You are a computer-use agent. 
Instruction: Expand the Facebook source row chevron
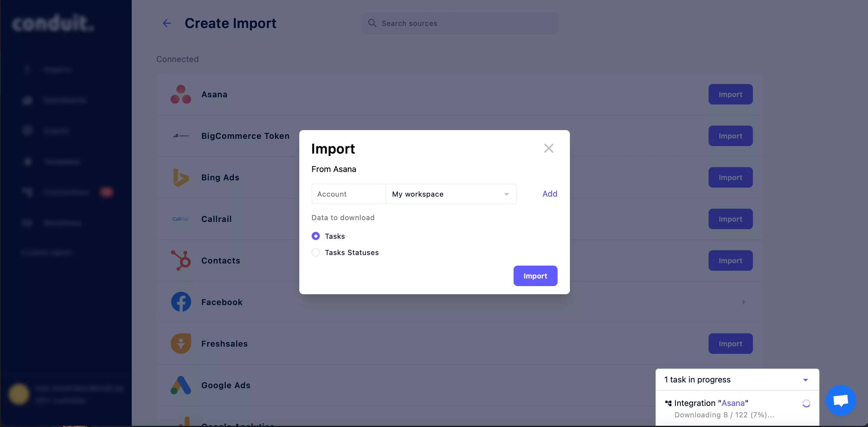point(743,302)
